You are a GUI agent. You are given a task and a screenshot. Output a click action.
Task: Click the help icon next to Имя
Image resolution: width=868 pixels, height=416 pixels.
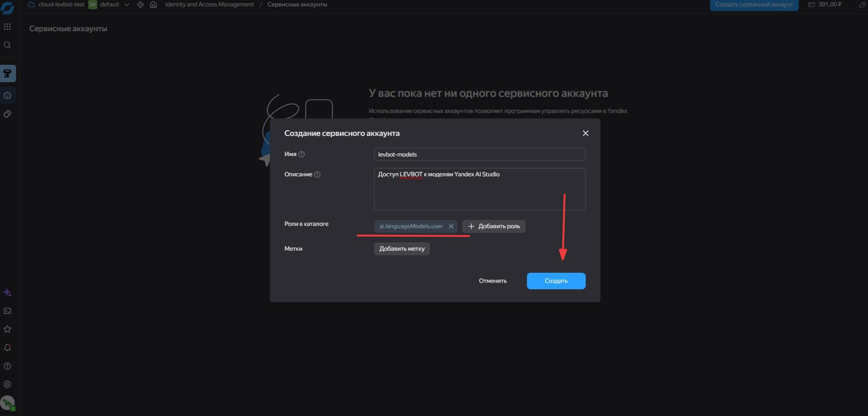(x=302, y=154)
